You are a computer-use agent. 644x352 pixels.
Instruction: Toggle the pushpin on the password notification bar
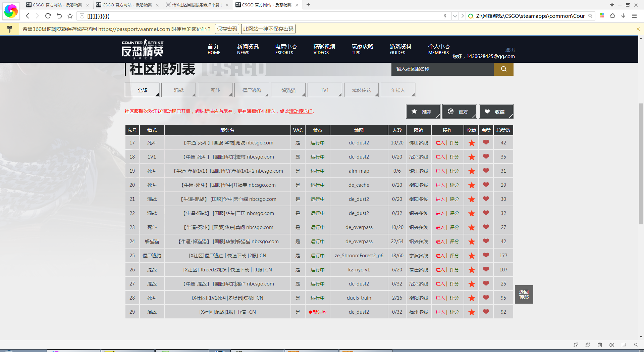coord(9,29)
